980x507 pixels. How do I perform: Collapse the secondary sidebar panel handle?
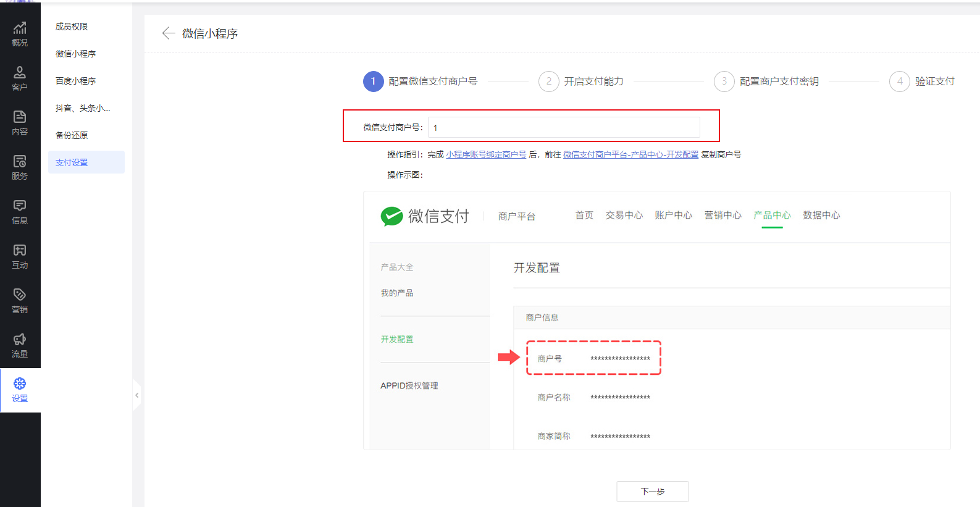pyautogui.click(x=136, y=395)
